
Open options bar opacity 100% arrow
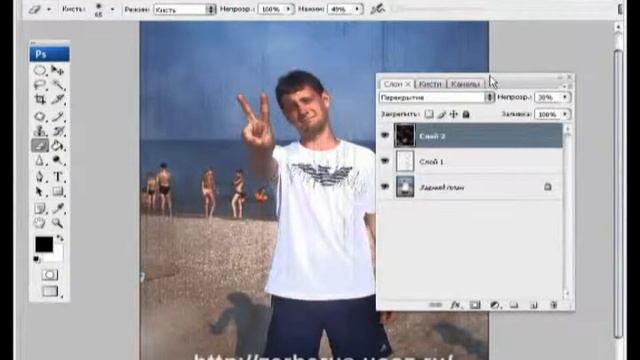click(289, 9)
